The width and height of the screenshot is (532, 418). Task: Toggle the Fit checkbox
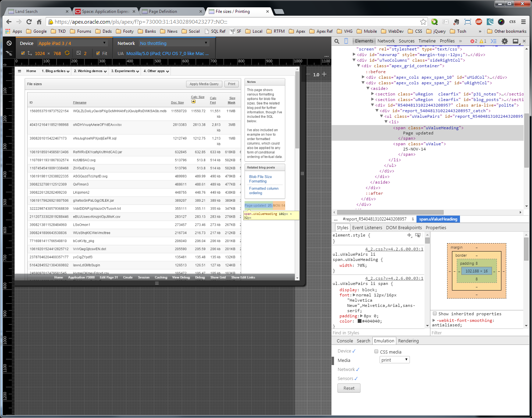98,53
